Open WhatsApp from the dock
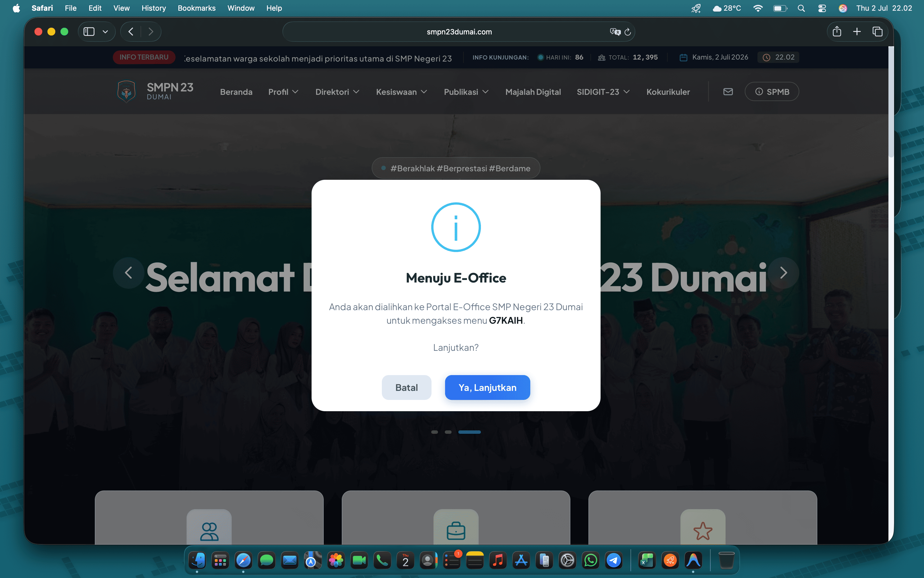Screen dimensions: 924x578 point(591,561)
